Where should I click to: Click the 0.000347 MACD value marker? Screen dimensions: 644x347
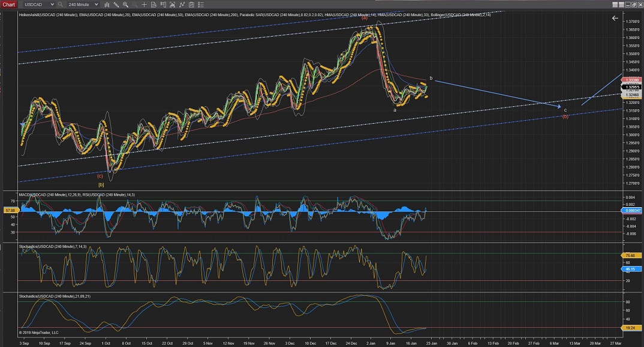(631, 210)
